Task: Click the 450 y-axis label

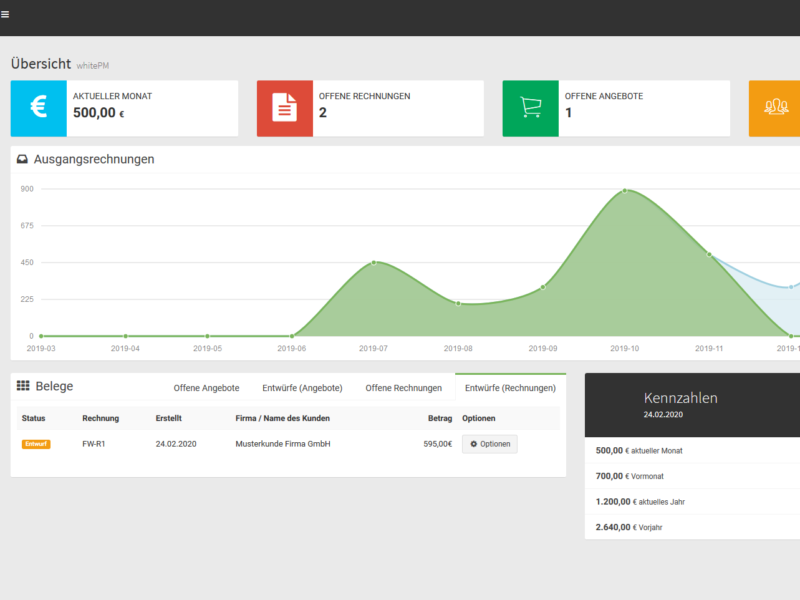Action: coord(27,262)
